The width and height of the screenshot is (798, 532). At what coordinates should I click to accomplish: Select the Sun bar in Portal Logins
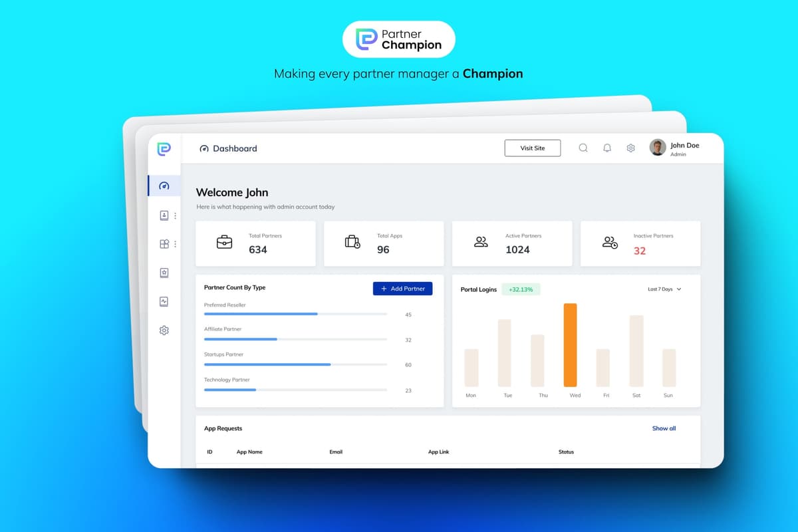coord(669,368)
